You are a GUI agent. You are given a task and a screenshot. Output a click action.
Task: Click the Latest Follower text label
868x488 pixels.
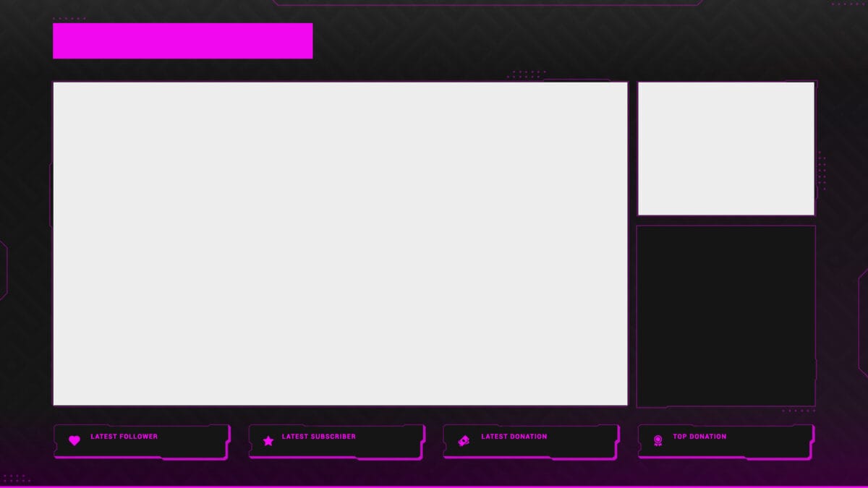[x=123, y=436]
